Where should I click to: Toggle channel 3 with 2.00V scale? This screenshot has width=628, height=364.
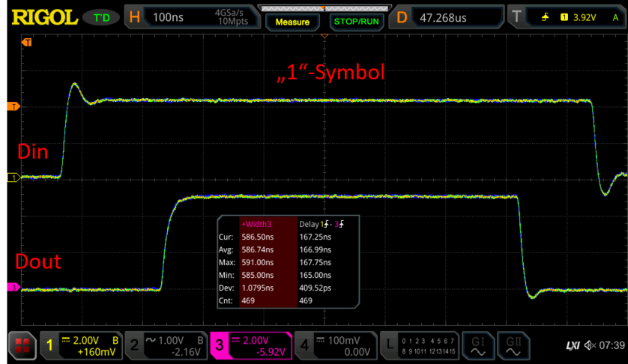coord(251,345)
